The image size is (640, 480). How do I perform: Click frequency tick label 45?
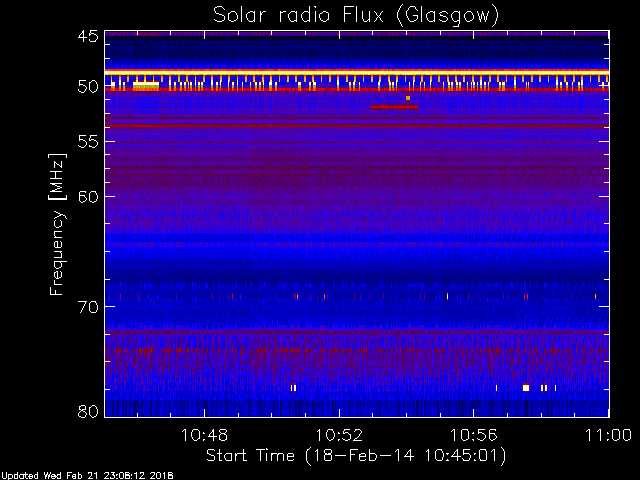(88, 37)
